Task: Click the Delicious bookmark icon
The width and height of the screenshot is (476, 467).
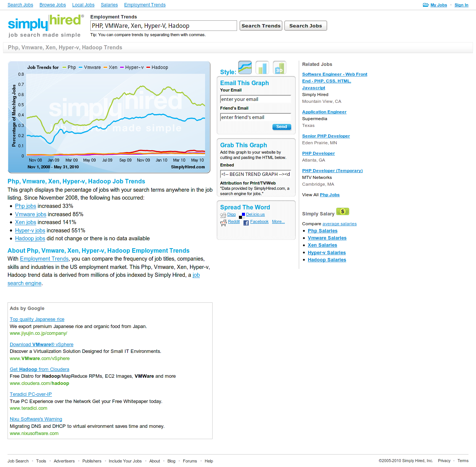Action: [x=242, y=215]
